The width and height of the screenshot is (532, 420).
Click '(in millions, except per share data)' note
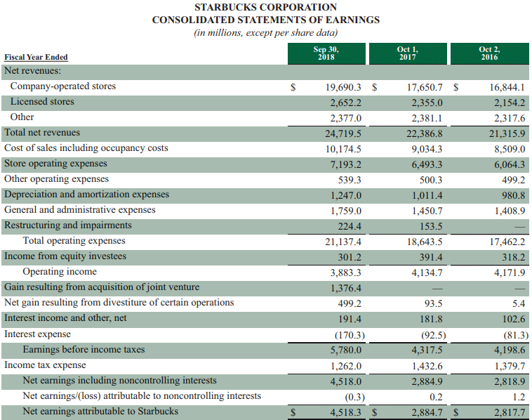point(266,32)
